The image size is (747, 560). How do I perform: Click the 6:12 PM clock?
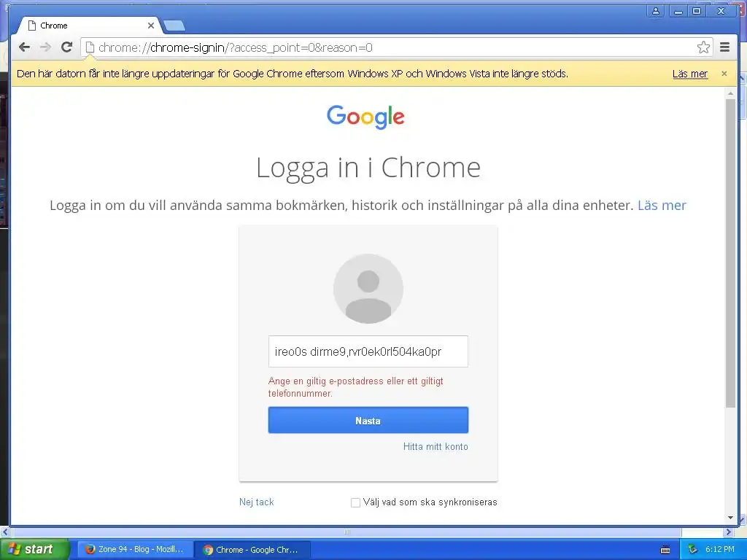pyautogui.click(x=719, y=549)
